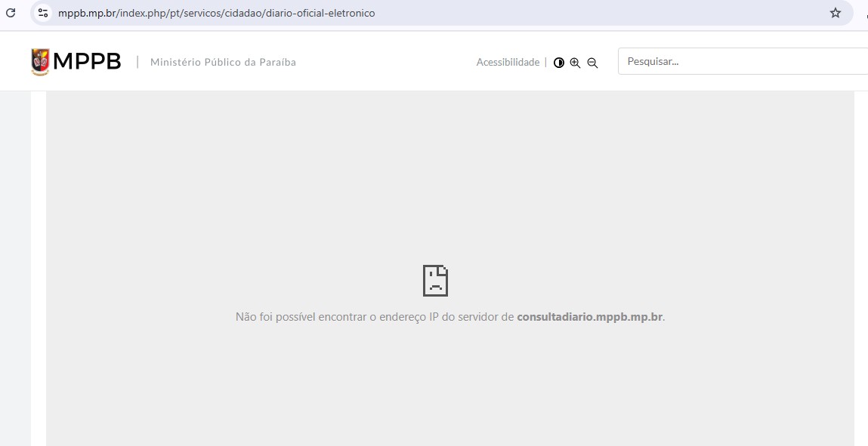
Task: Toggle the high contrast icon
Action: (x=559, y=63)
